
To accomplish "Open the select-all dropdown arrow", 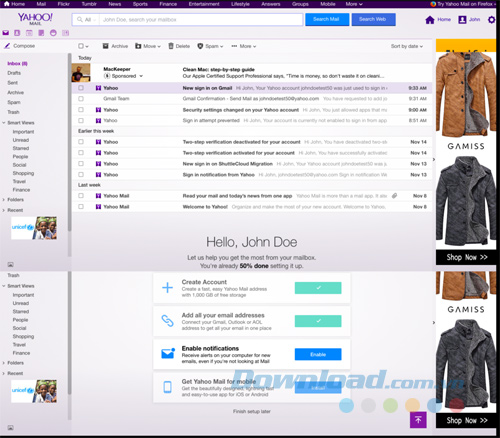I will point(87,46).
